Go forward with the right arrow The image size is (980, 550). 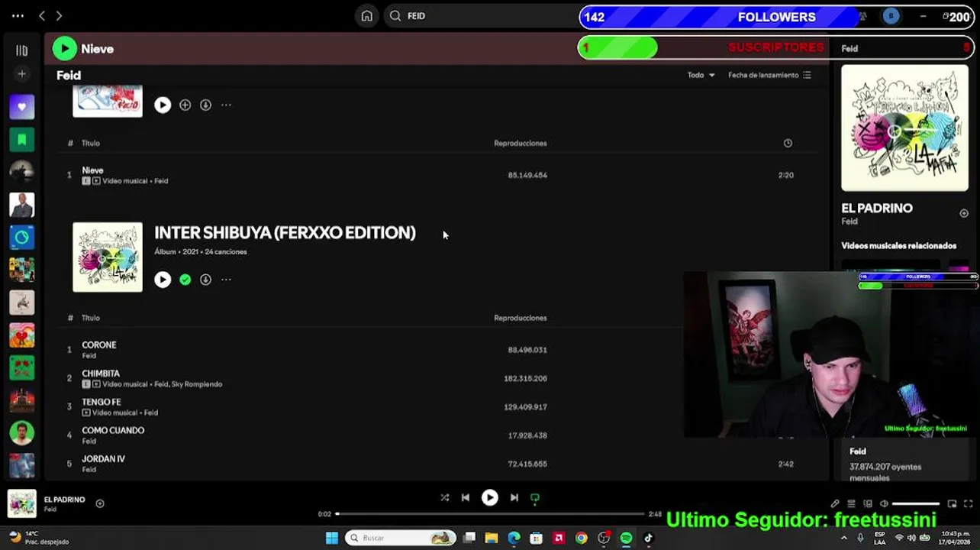59,16
